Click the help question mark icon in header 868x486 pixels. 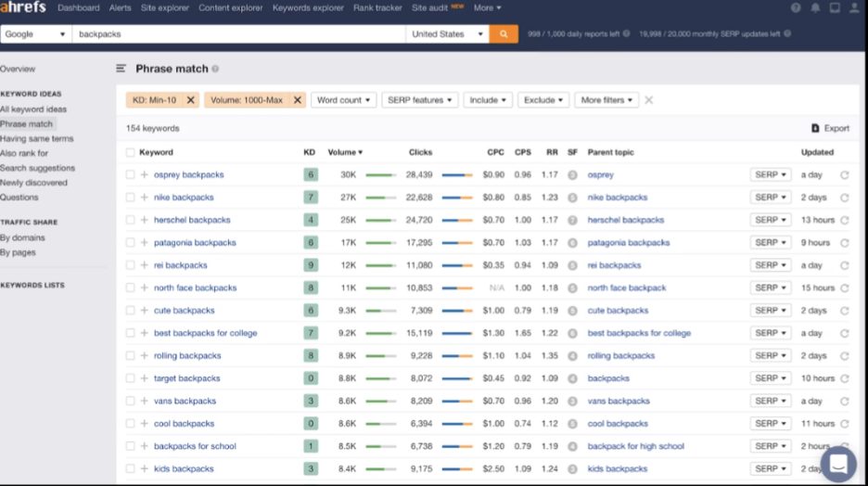click(796, 7)
